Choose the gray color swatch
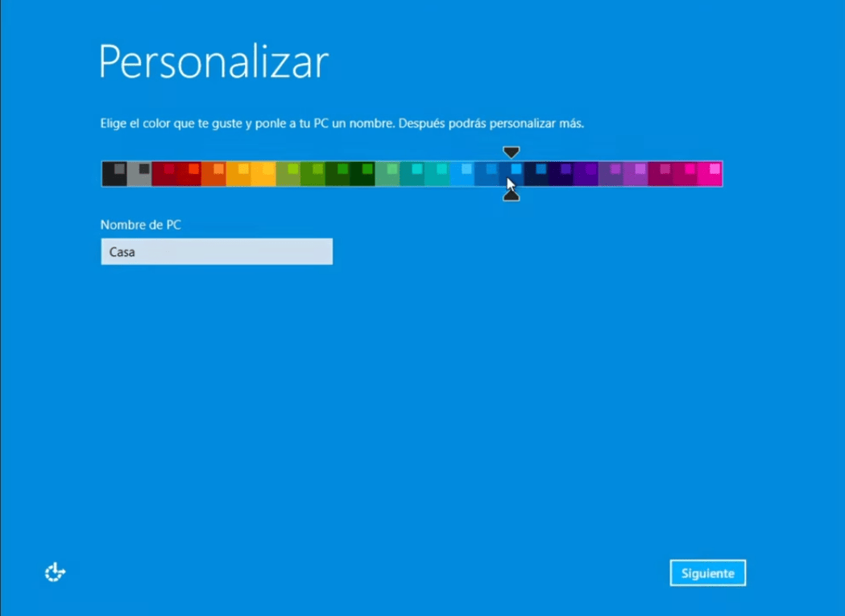Image resolution: width=845 pixels, height=616 pixels. pos(139,174)
